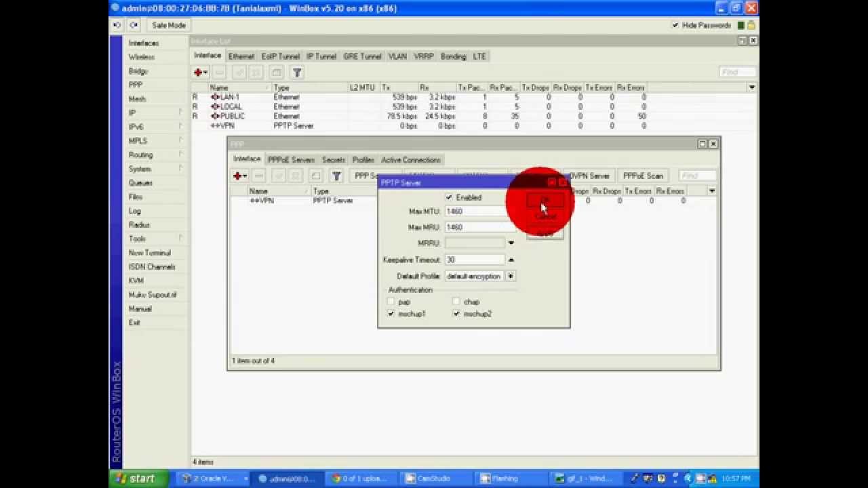Image resolution: width=868 pixels, height=488 pixels.
Task: Switch to Secrets tab in PPP window
Action: 334,160
